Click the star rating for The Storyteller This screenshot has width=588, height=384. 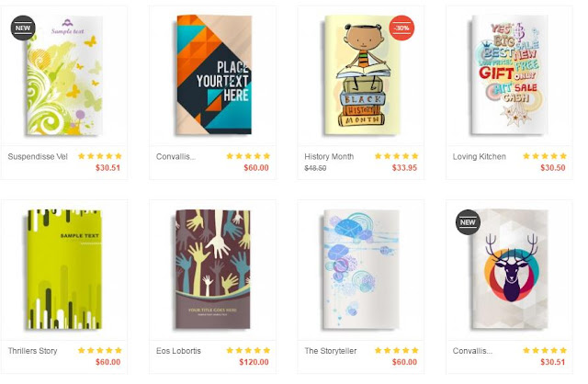tap(396, 350)
